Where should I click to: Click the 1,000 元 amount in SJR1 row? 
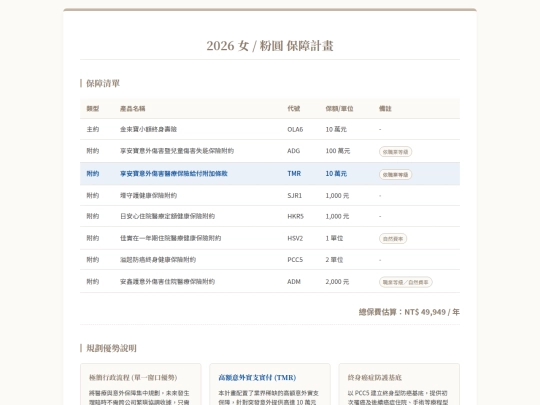[337, 196]
